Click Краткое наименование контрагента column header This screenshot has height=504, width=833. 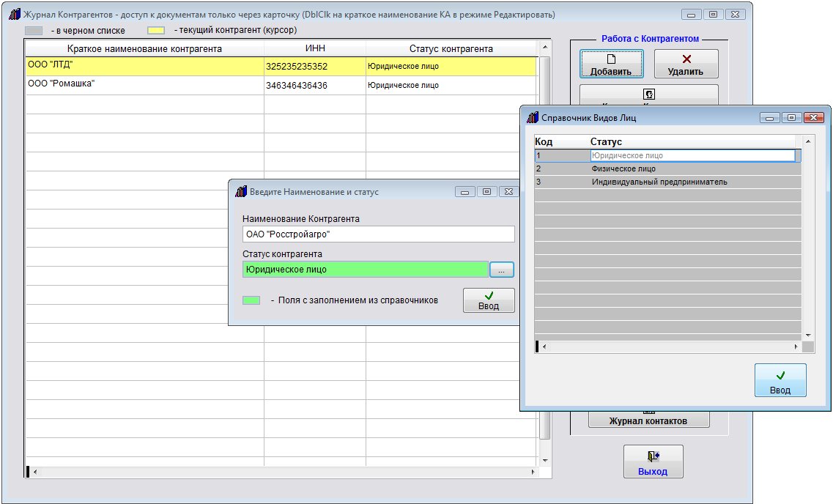coord(144,48)
